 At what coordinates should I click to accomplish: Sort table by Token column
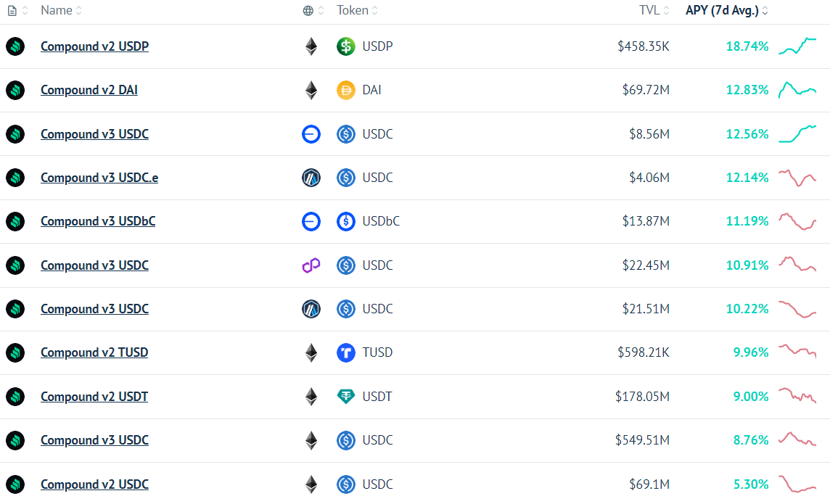pyautogui.click(x=357, y=11)
